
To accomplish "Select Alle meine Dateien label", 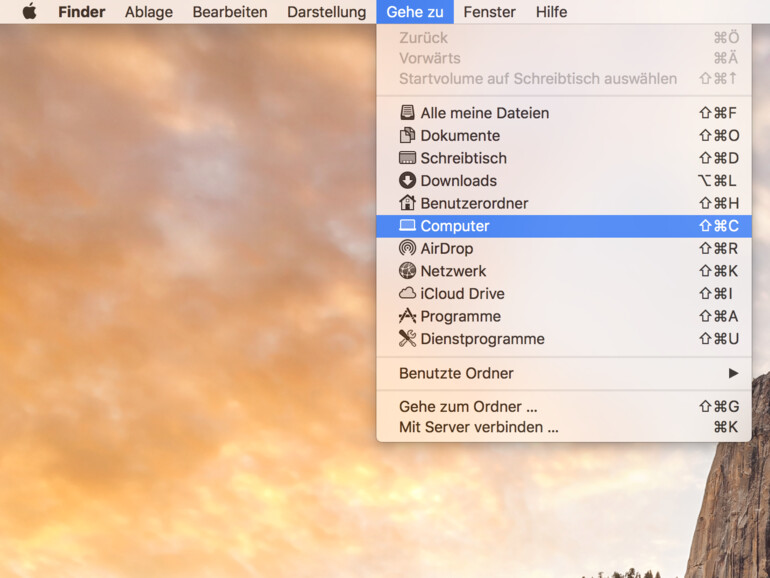I will [x=485, y=113].
